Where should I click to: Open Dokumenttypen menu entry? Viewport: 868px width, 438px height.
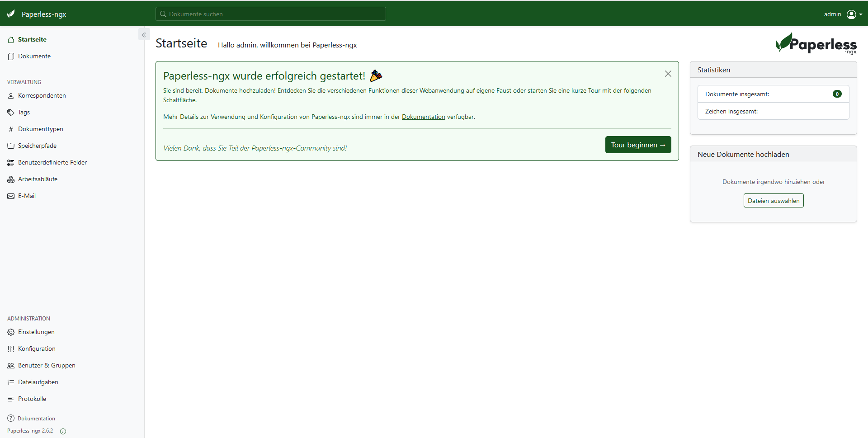coord(41,129)
